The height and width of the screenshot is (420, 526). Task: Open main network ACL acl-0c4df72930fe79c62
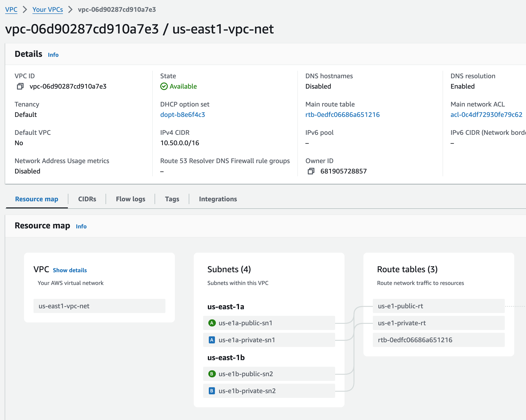pyautogui.click(x=486, y=115)
